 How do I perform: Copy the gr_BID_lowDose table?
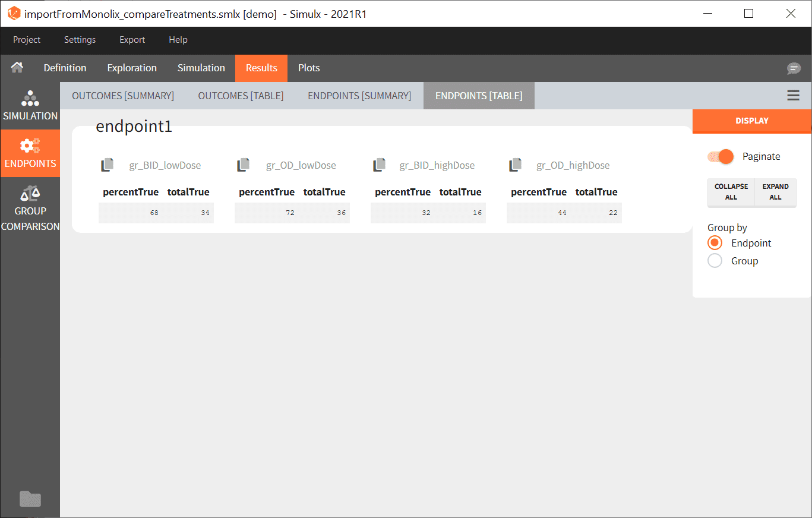107,165
